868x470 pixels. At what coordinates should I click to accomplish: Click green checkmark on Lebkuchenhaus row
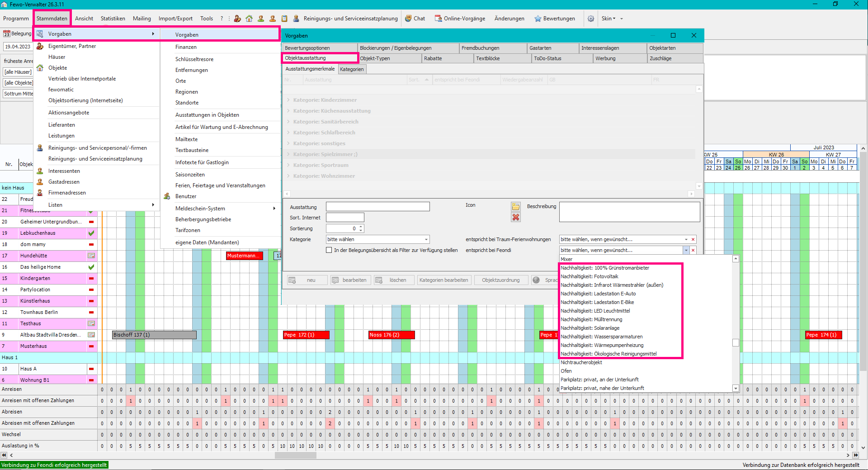point(91,233)
